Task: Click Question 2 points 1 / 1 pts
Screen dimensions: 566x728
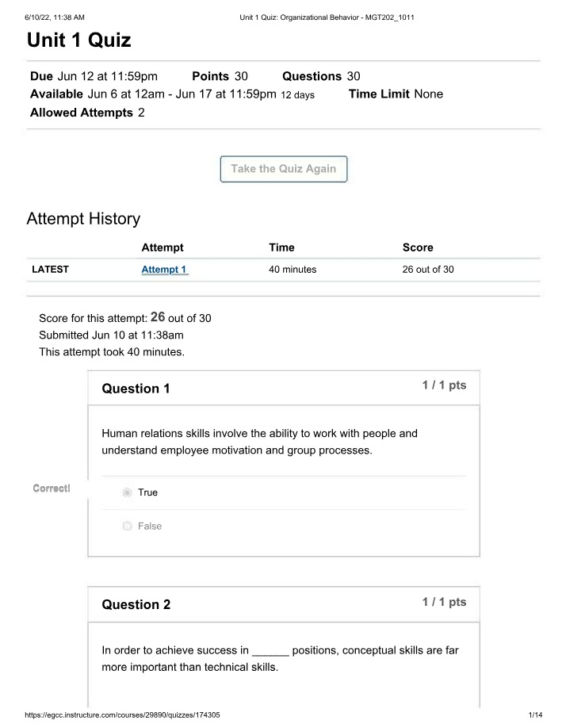Action: click(x=444, y=602)
